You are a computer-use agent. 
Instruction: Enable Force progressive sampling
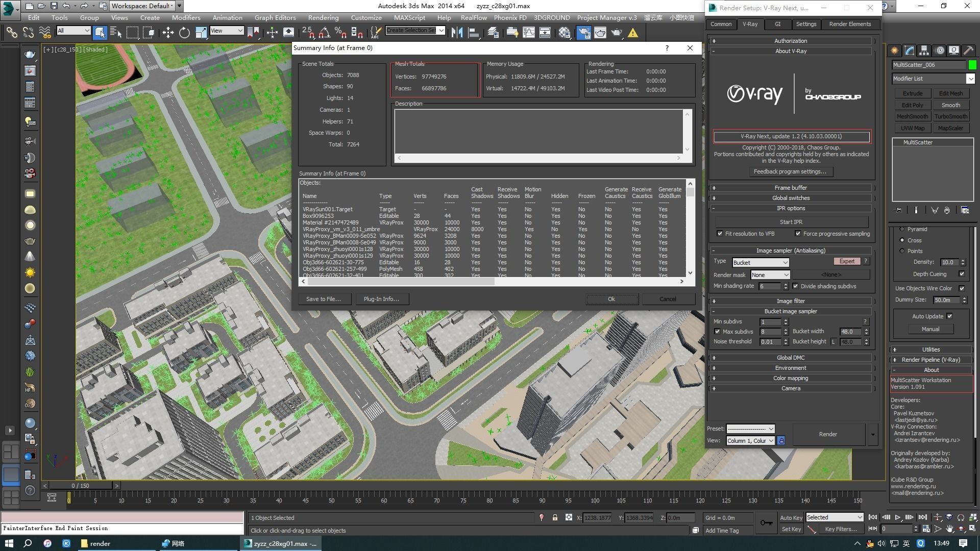798,234
